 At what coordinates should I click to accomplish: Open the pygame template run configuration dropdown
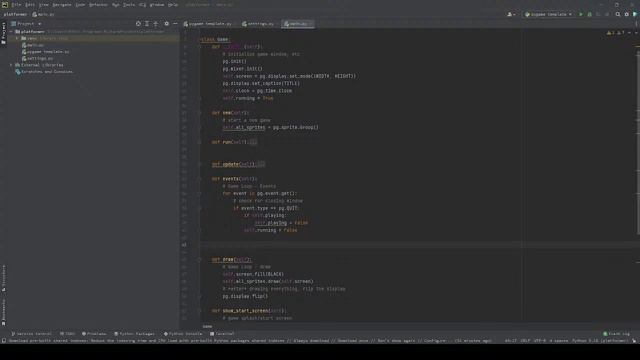click(x=548, y=14)
